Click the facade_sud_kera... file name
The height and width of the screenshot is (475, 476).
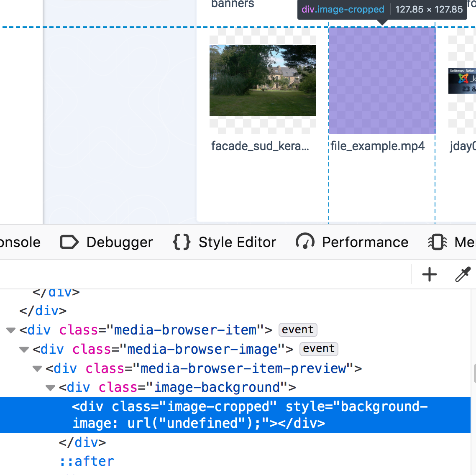coord(260,146)
